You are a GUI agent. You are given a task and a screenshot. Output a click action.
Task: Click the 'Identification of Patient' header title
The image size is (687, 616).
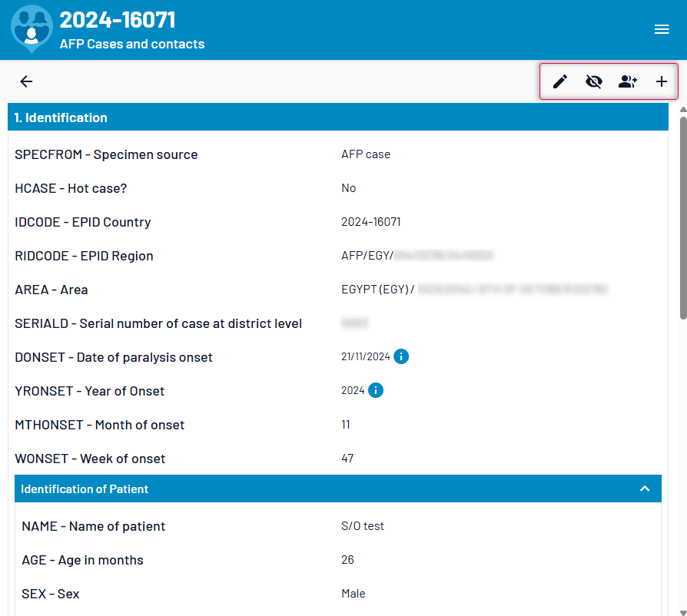85,488
